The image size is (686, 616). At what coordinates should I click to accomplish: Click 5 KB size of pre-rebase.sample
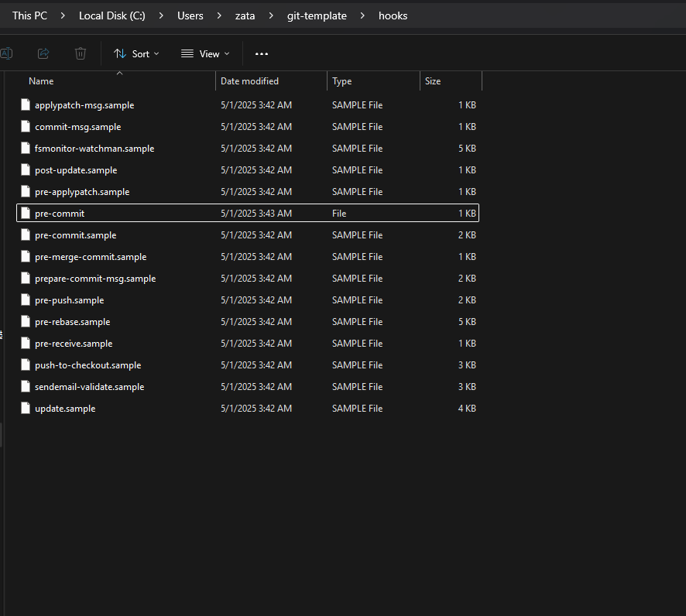467,322
